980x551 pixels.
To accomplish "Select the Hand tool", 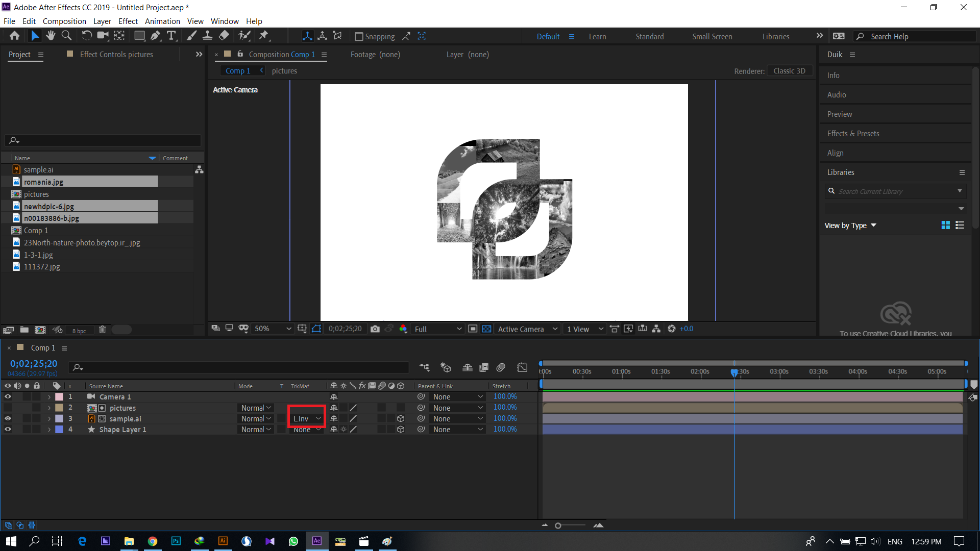I will [51, 36].
